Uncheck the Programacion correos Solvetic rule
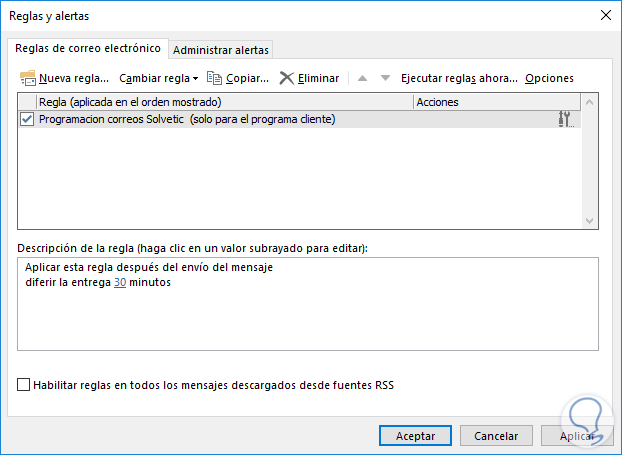Viewport: 622px width, 455px height. coord(27,119)
